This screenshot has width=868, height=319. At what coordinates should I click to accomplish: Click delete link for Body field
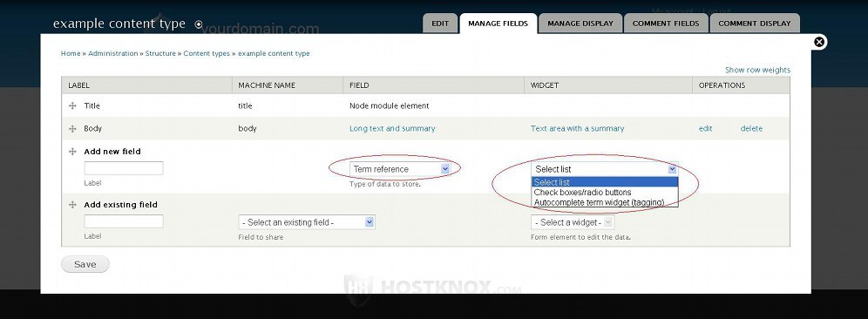[751, 128]
